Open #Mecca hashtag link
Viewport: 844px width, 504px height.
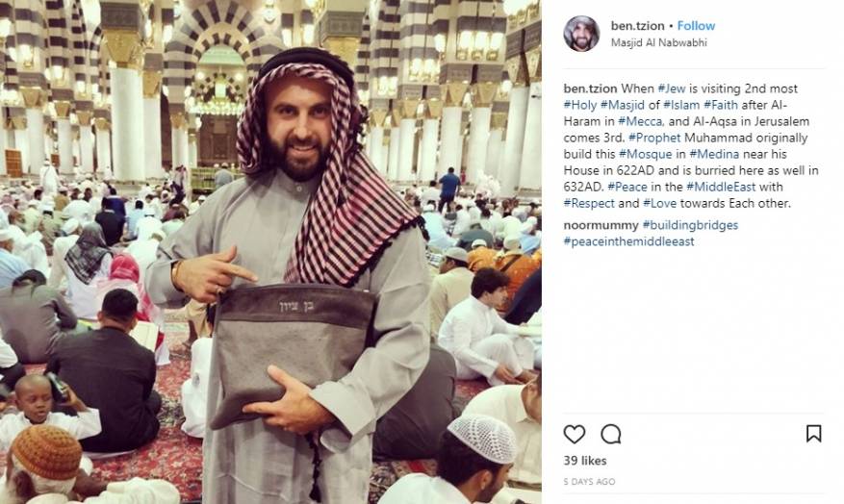click(x=641, y=121)
